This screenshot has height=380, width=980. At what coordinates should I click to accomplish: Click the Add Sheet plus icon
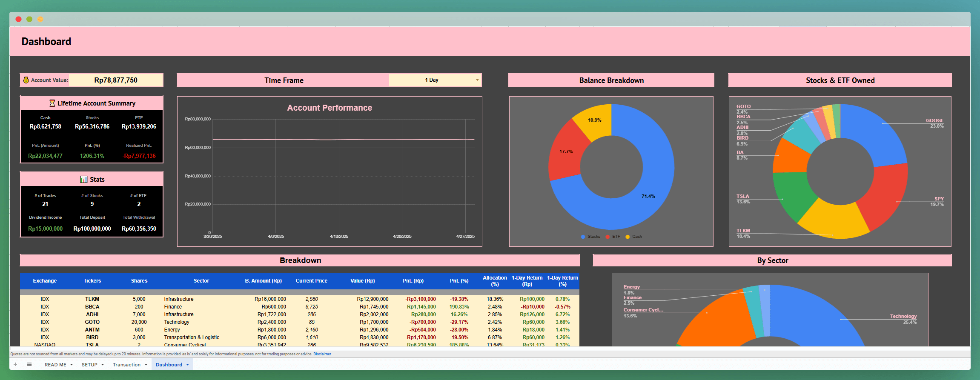[15, 364]
